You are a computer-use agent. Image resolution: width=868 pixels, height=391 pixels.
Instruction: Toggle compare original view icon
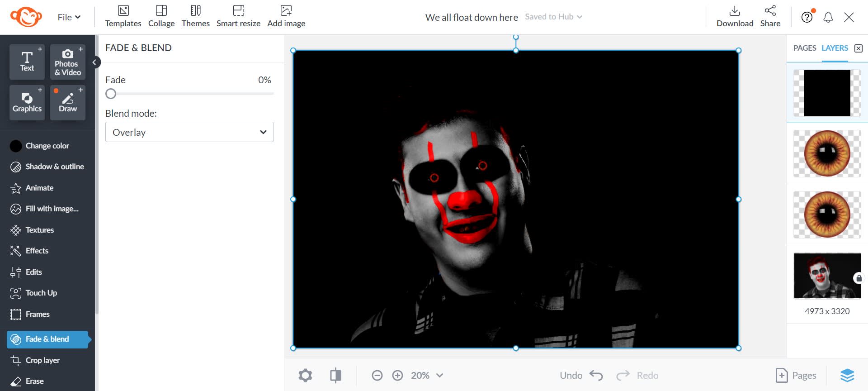pos(335,375)
